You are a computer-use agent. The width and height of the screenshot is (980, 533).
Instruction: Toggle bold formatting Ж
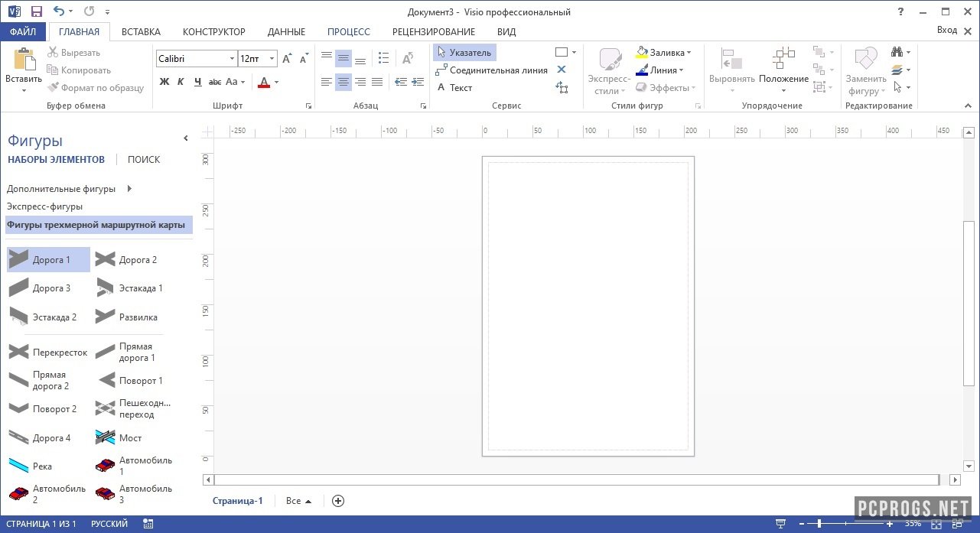pos(164,82)
